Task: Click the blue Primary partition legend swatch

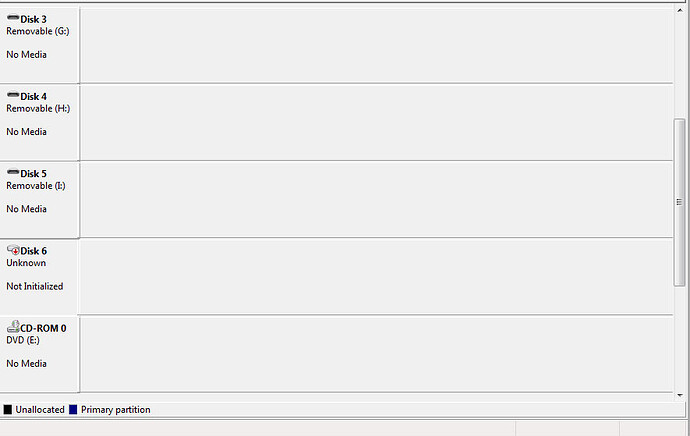Action: tap(73, 410)
